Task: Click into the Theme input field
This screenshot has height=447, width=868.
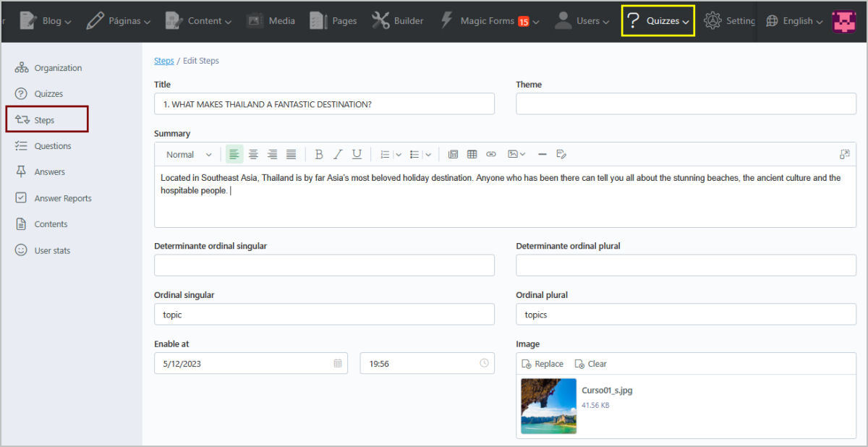Action: click(686, 103)
